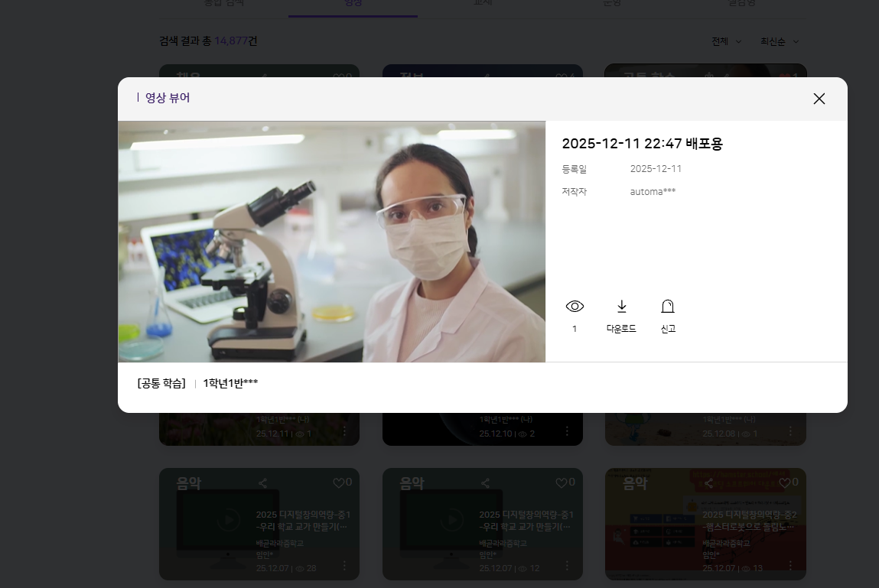Viewport: 879px width, 588px height.
Task: Open the more-options menu on the 25.12.10 card
Action: [x=568, y=432]
